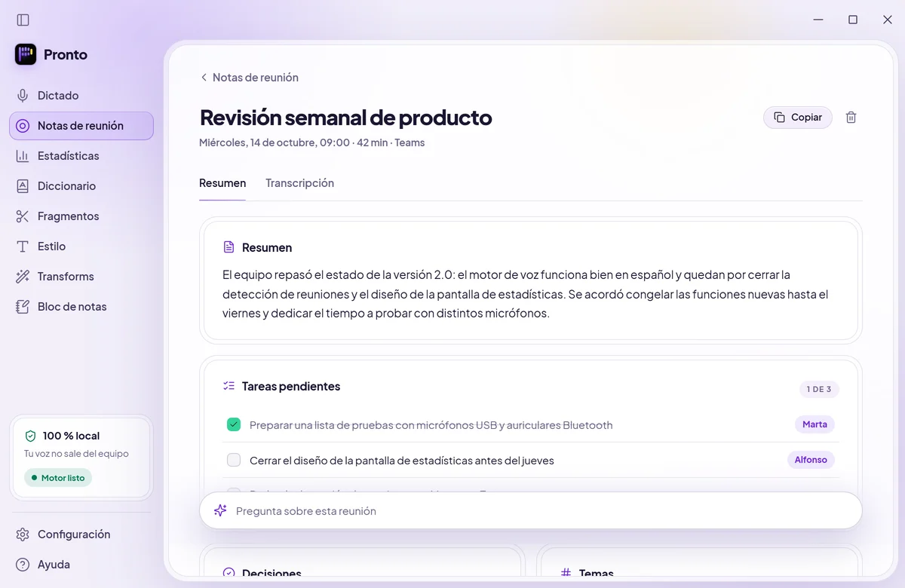Focus the Pregunta sobre esta reunión field

click(530, 511)
